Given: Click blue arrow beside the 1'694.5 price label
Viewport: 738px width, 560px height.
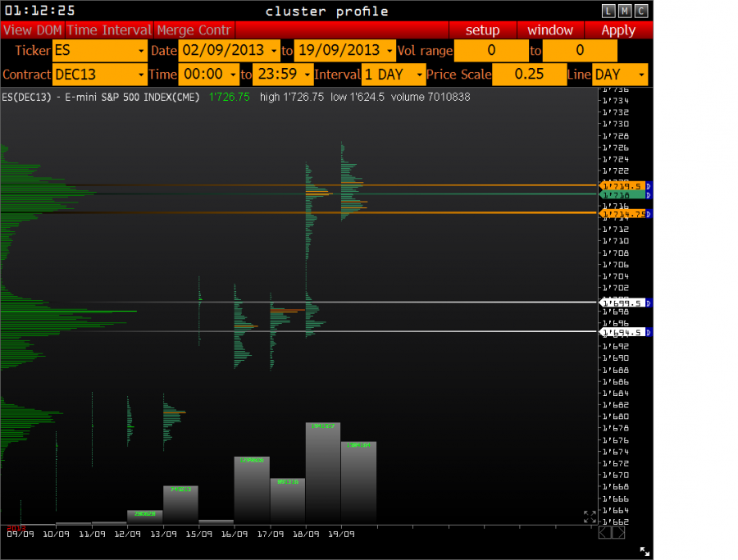Looking at the screenshot, I should click(x=649, y=332).
